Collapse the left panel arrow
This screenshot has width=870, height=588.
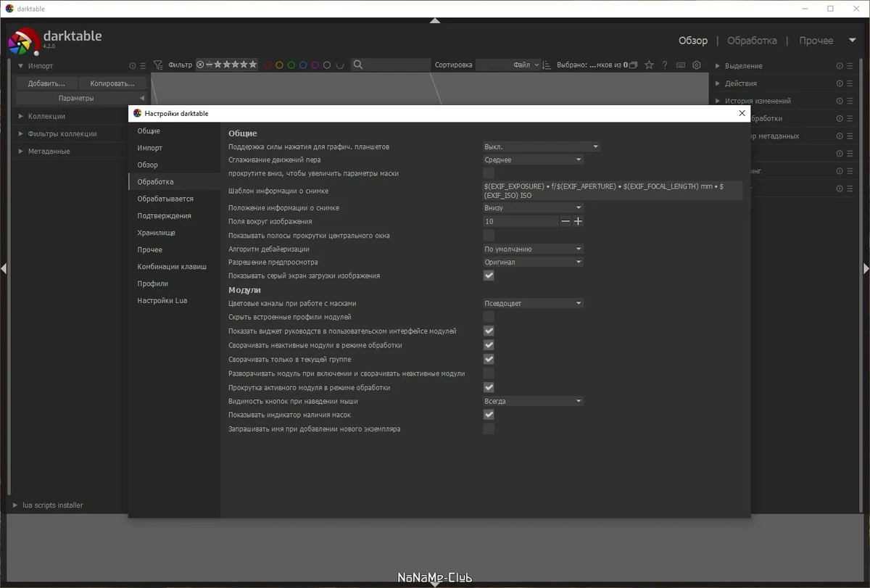point(4,268)
